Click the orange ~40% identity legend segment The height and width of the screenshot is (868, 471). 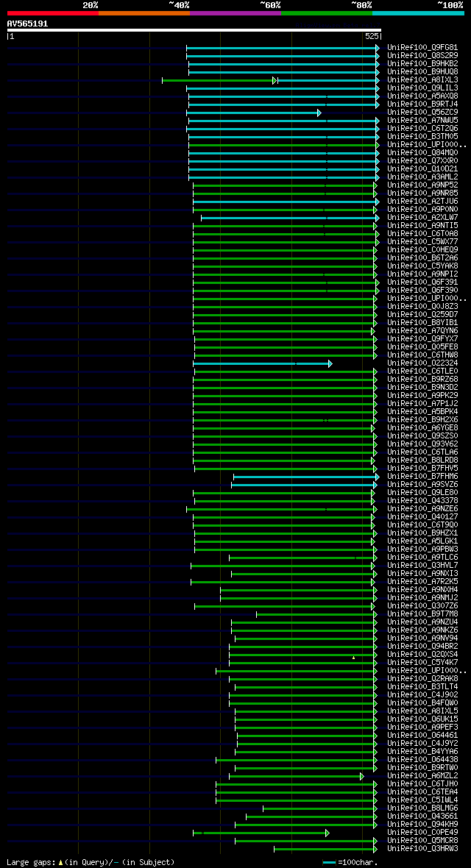point(144,13)
